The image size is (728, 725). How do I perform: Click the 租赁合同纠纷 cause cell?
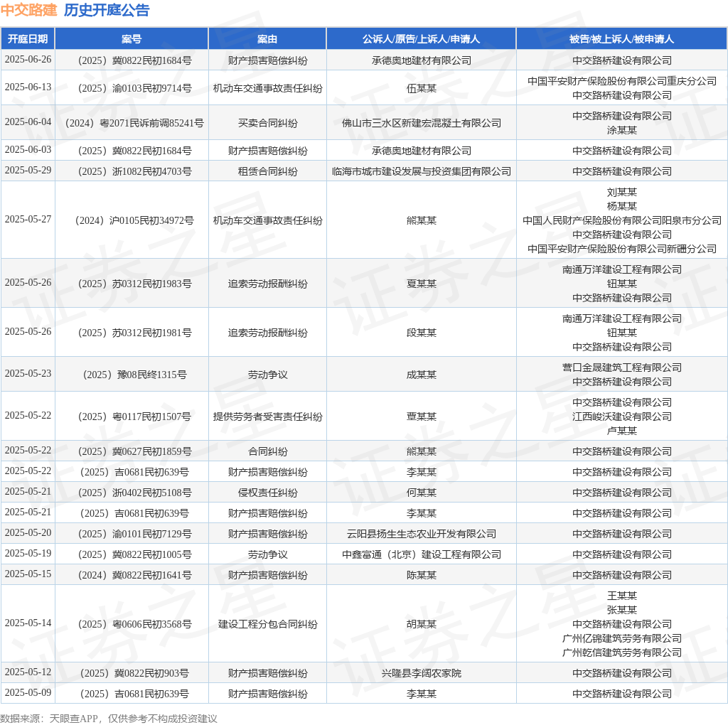(267, 171)
